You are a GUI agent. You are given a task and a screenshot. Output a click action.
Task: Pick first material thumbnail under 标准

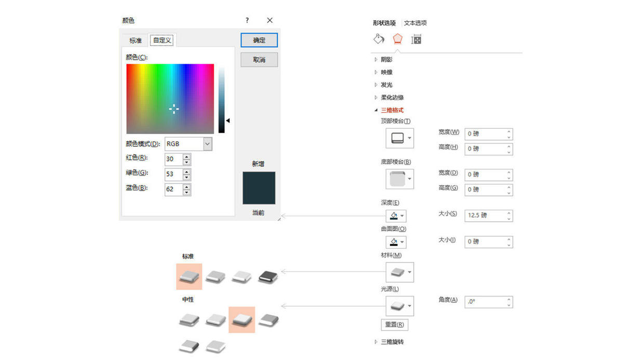tap(189, 276)
